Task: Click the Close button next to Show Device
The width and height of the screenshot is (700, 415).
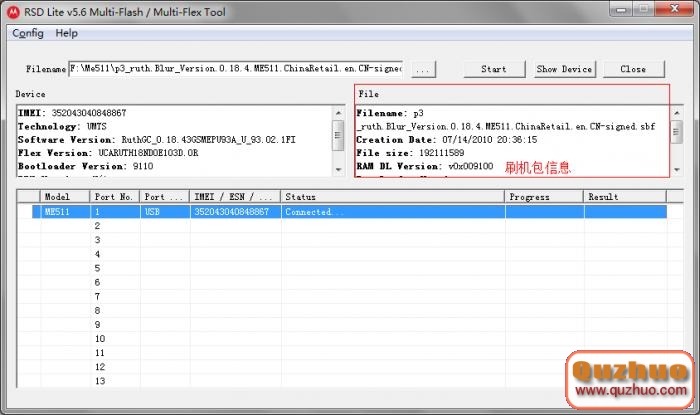Action: click(x=633, y=69)
